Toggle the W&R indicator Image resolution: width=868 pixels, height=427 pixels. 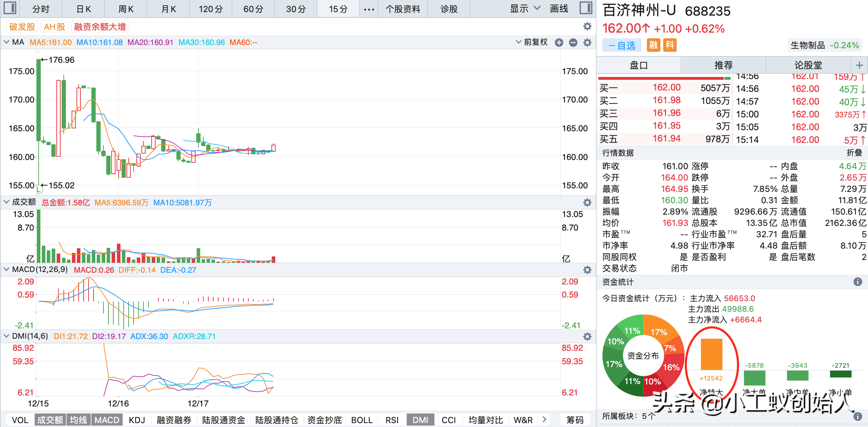(523, 420)
